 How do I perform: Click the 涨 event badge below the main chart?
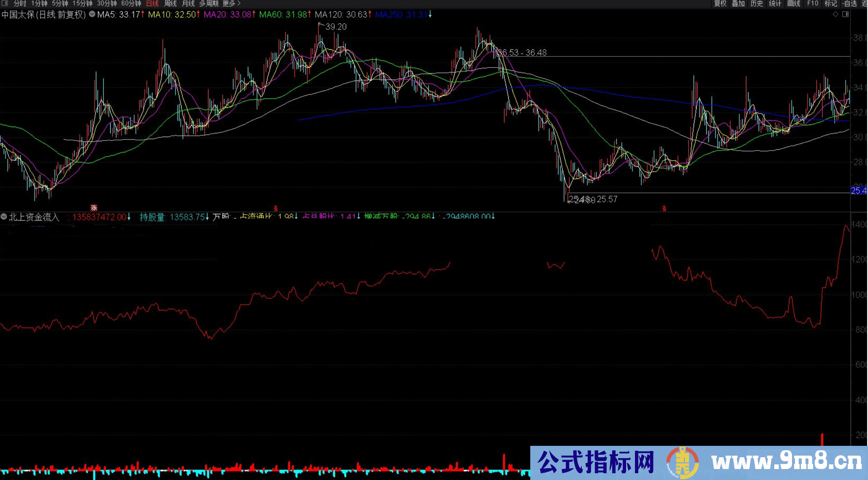[x=95, y=208]
